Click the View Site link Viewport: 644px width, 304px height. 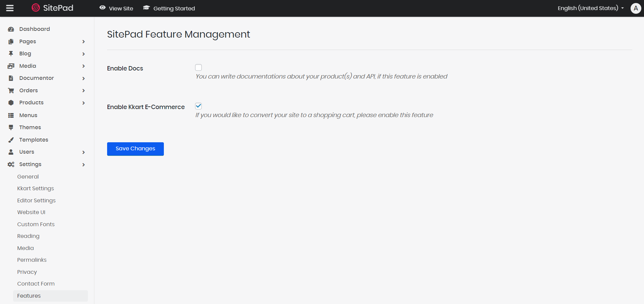[121, 8]
